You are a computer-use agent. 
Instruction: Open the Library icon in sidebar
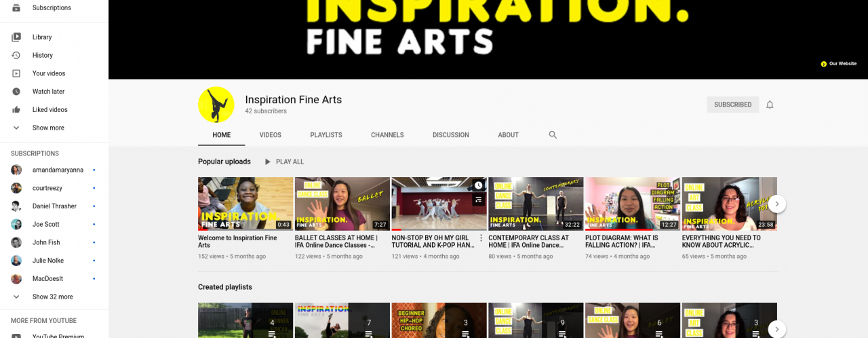(x=16, y=37)
